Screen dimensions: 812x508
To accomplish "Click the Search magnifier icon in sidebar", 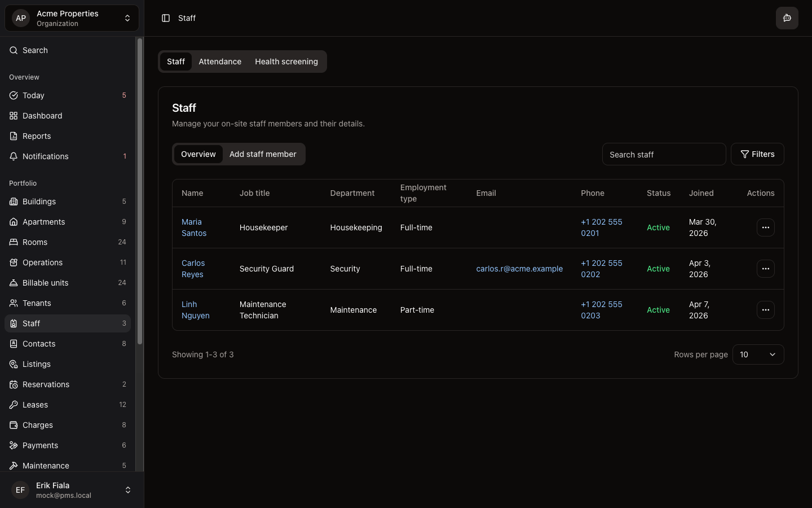I will pyautogui.click(x=14, y=50).
